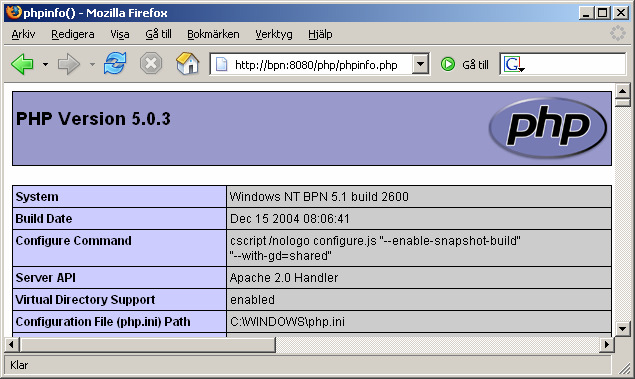The height and width of the screenshot is (379, 635).
Task: Open the Redigera menu
Action: pos(73,34)
